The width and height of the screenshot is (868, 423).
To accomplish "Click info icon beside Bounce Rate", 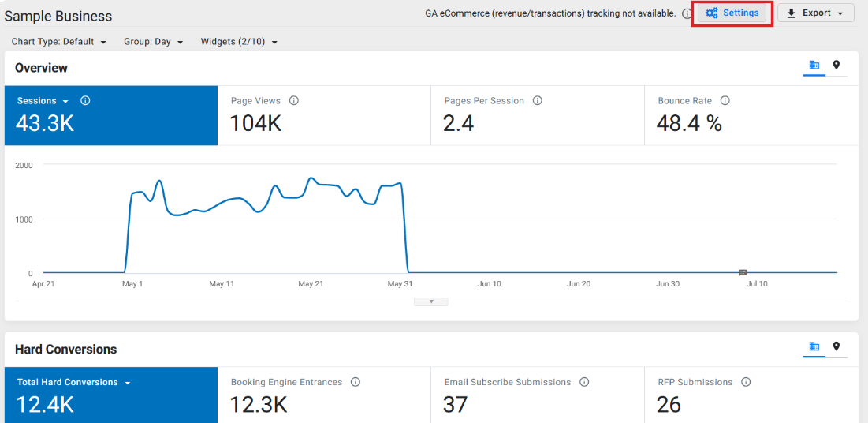I will [725, 101].
